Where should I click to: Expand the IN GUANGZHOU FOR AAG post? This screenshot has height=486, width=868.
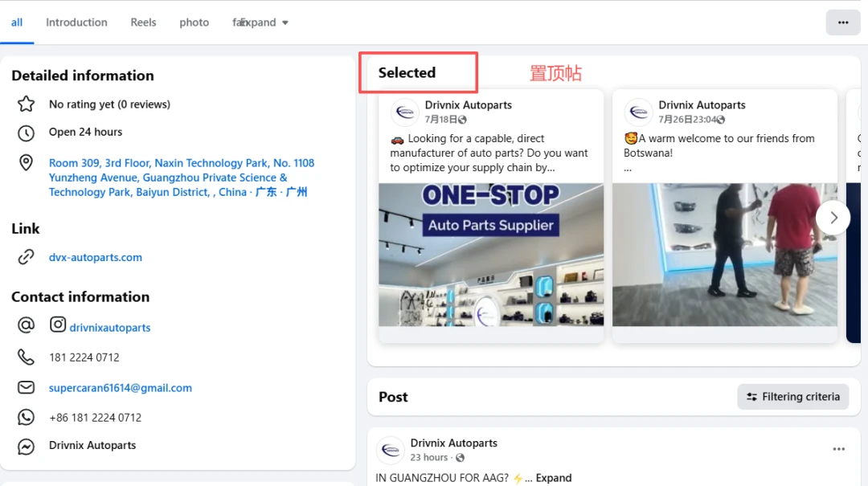[554, 478]
